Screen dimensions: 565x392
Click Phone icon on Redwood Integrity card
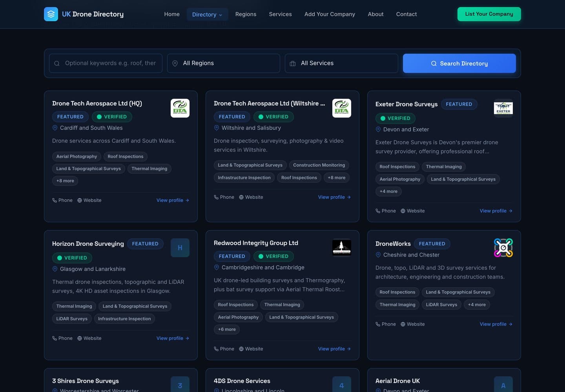coord(216,349)
